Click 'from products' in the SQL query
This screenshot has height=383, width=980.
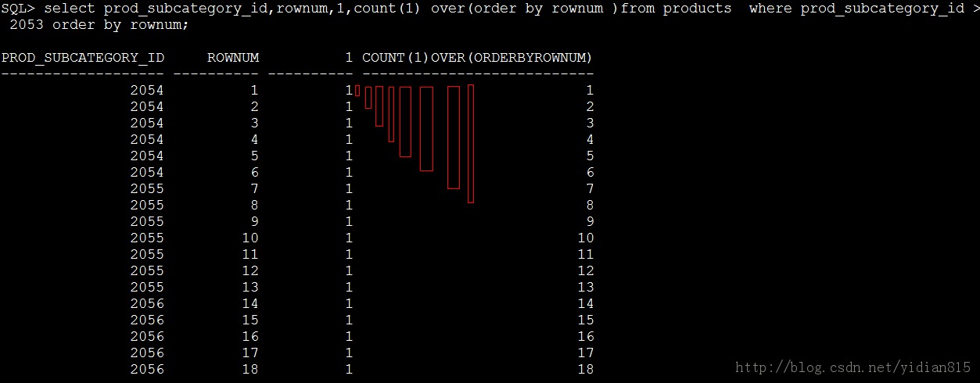(677, 9)
